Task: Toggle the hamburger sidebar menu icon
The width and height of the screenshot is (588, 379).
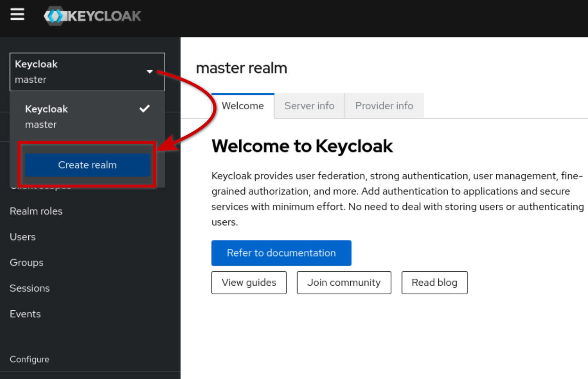Action: point(17,14)
